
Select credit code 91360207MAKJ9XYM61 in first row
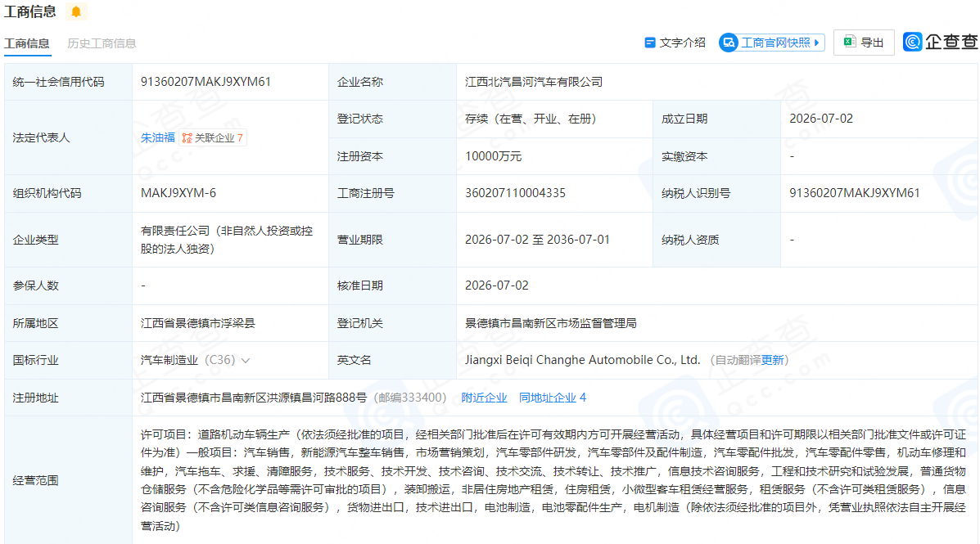(x=205, y=82)
